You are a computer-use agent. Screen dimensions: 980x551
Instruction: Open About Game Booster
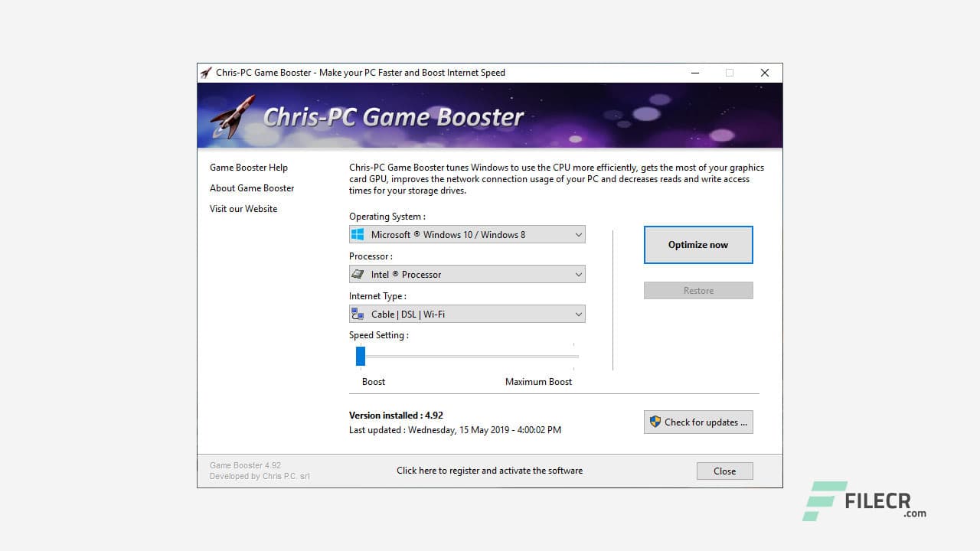(252, 188)
